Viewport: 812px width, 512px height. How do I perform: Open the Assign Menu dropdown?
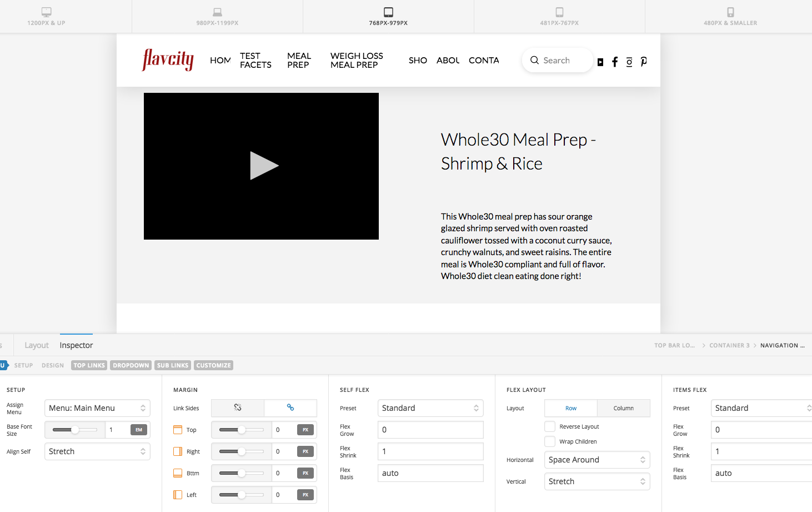(97, 408)
